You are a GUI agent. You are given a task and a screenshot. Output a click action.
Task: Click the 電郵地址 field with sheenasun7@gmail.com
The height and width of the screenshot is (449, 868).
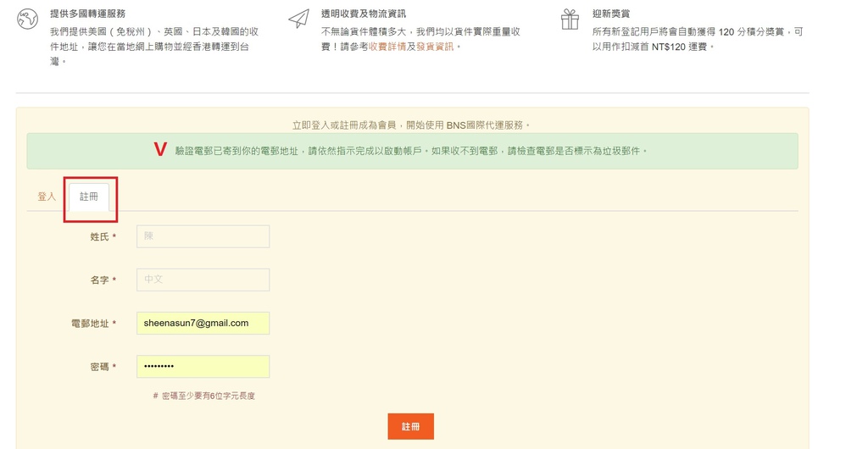(x=203, y=324)
